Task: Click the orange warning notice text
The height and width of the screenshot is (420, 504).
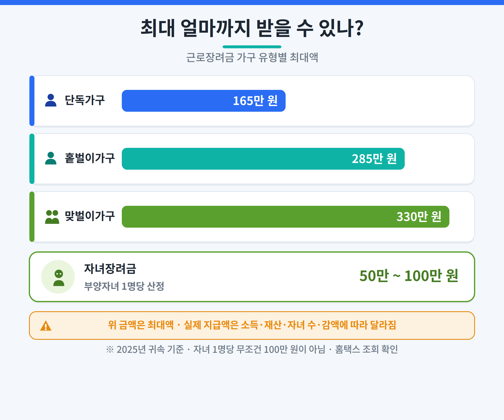Action: [252, 325]
